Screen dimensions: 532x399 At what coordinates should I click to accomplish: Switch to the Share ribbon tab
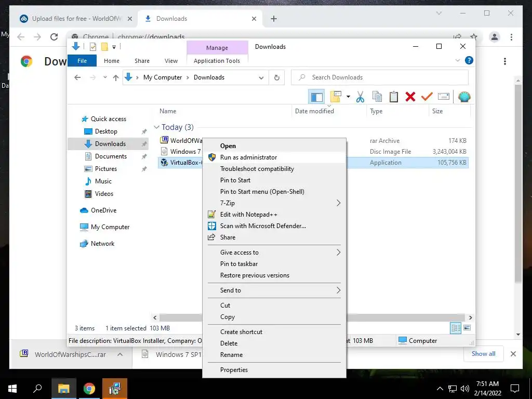tap(142, 61)
